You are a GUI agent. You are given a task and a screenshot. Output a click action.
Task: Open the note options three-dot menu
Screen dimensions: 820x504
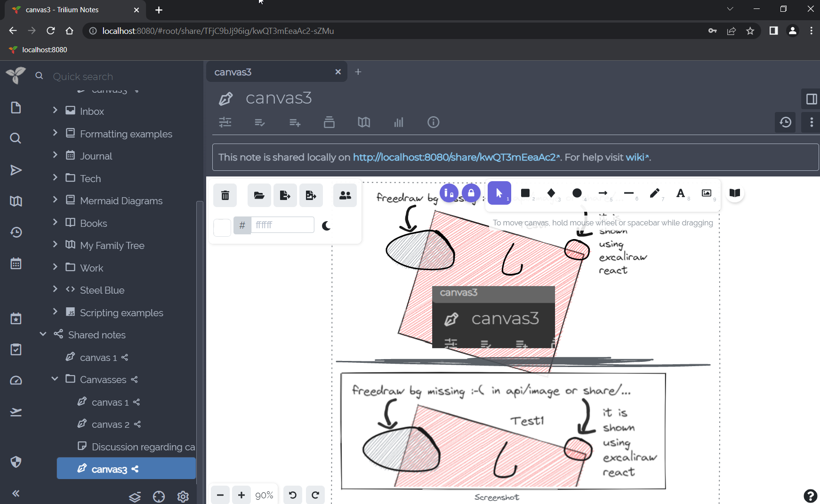(x=811, y=122)
